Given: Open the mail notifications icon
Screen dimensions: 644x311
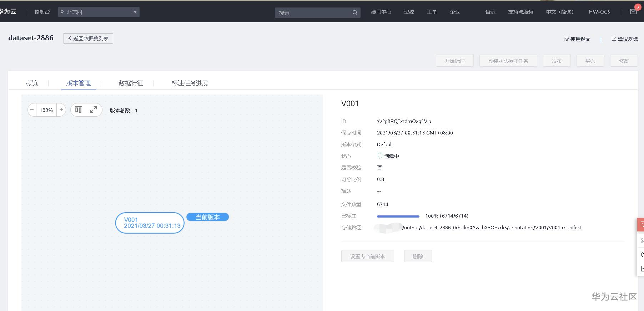Looking at the screenshot, I should pos(633,11).
